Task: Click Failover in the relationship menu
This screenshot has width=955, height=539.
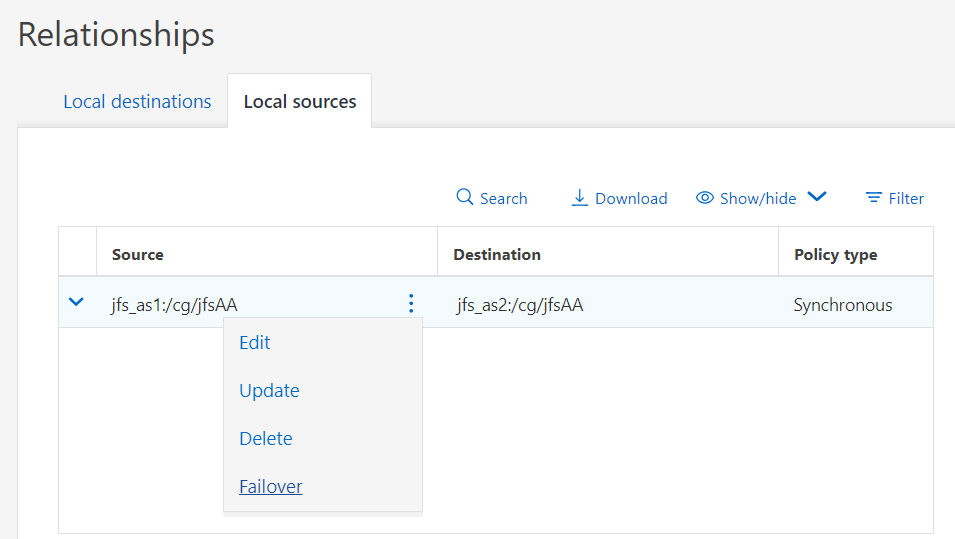Action: (x=271, y=487)
